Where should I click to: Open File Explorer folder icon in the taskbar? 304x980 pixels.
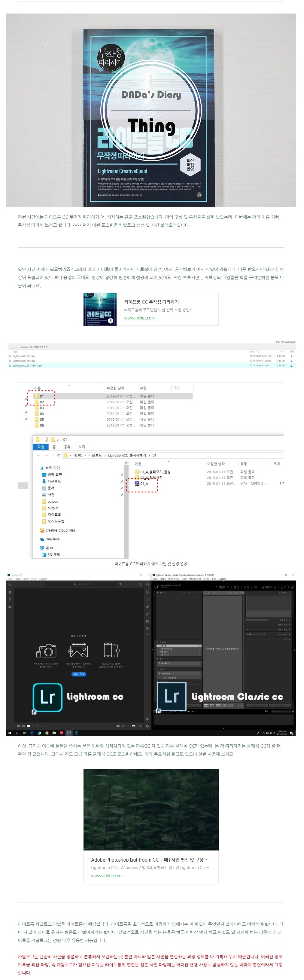point(54,733)
